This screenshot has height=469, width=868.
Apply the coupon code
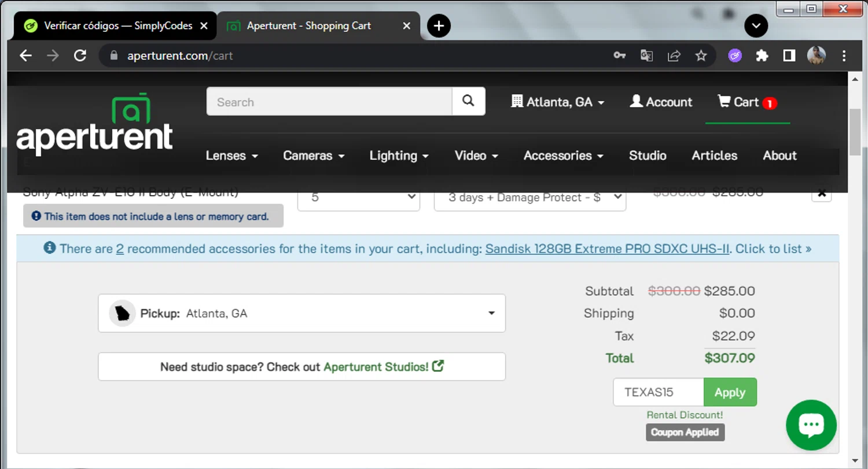tap(730, 392)
